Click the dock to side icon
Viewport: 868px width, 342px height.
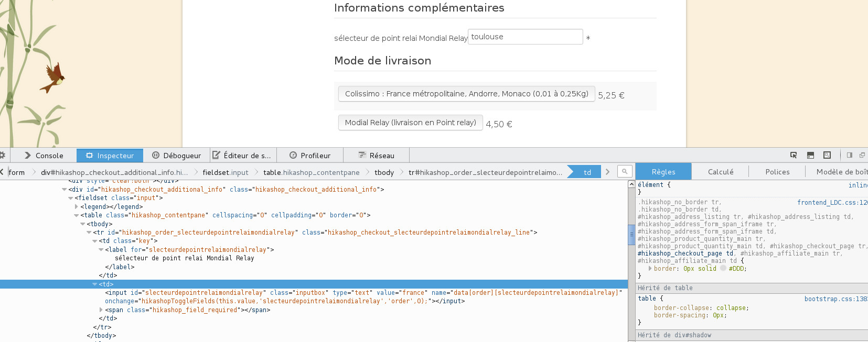tap(850, 155)
